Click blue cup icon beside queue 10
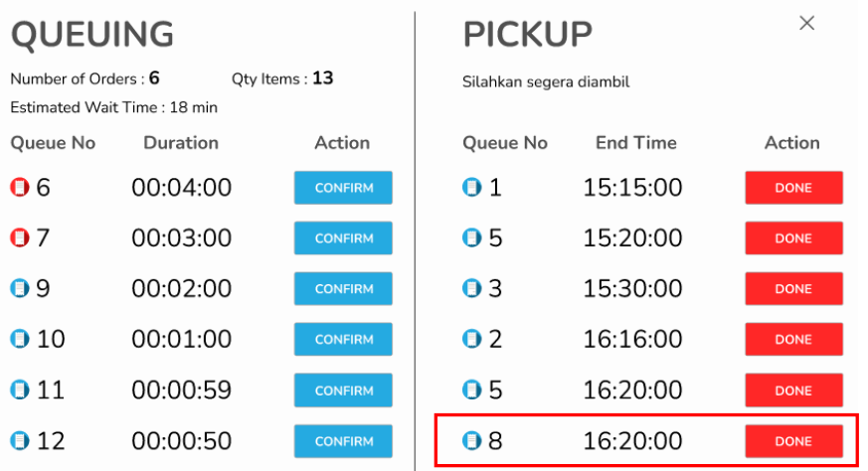Screen dimensions: 868x471 (x=20, y=339)
